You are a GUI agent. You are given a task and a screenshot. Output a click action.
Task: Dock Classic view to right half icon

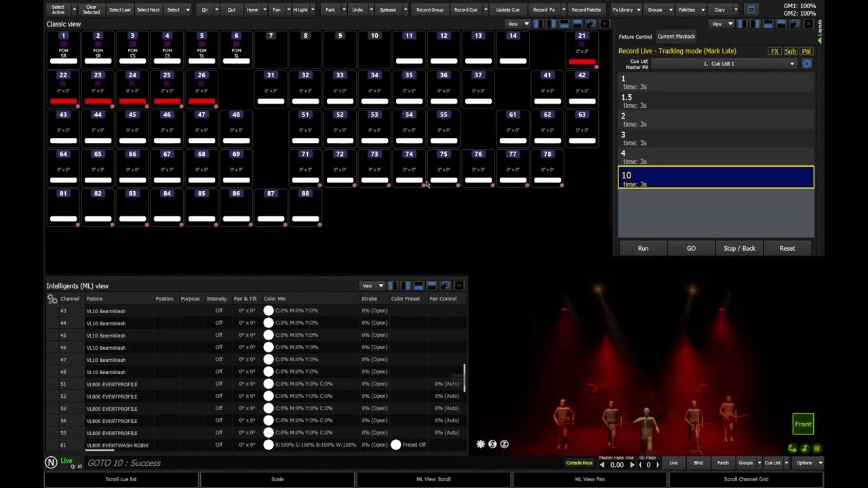click(x=551, y=24)
